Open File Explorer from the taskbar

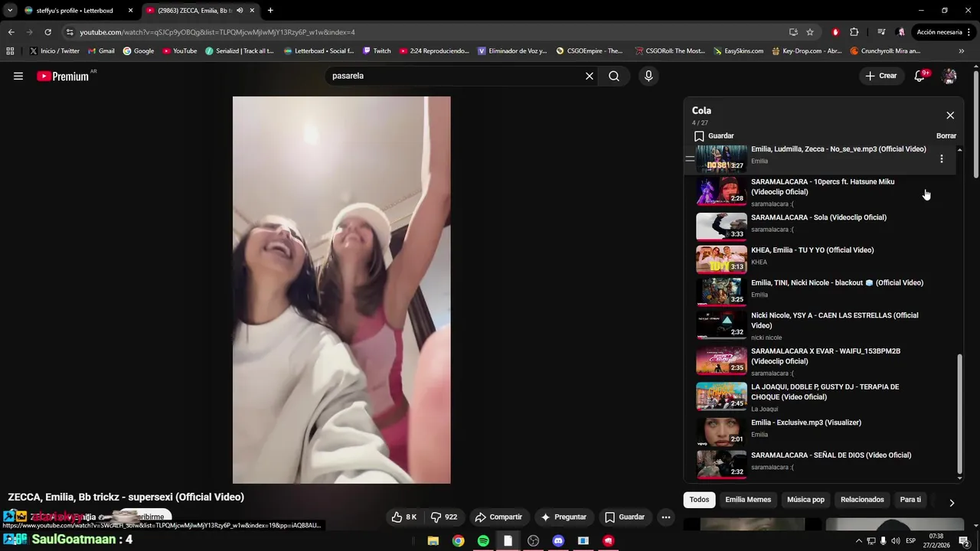click(433, 541)
